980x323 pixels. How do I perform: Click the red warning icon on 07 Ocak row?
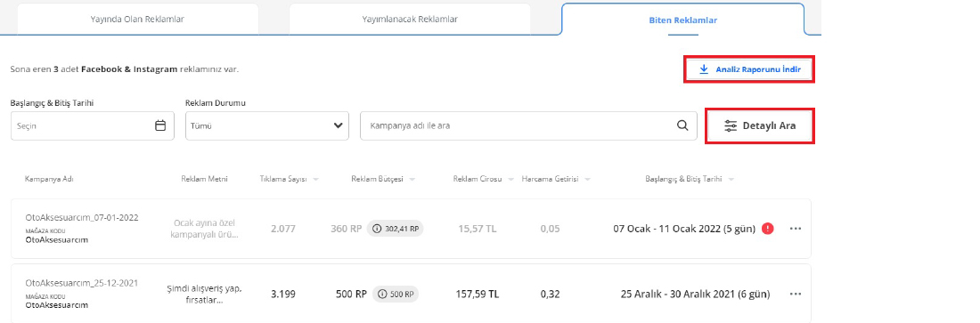tap(768, 229)
